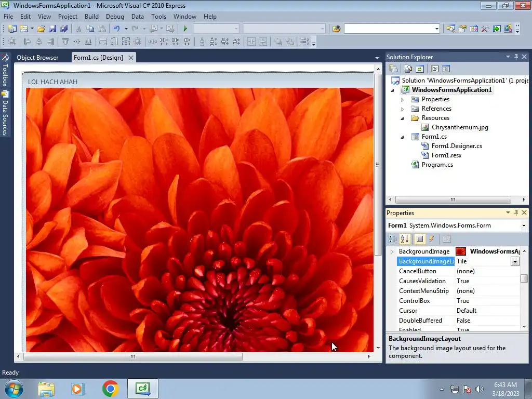Expand the Properties node in Solution Explorer
The height and width of the screenshot is (399, 532).
403,100
